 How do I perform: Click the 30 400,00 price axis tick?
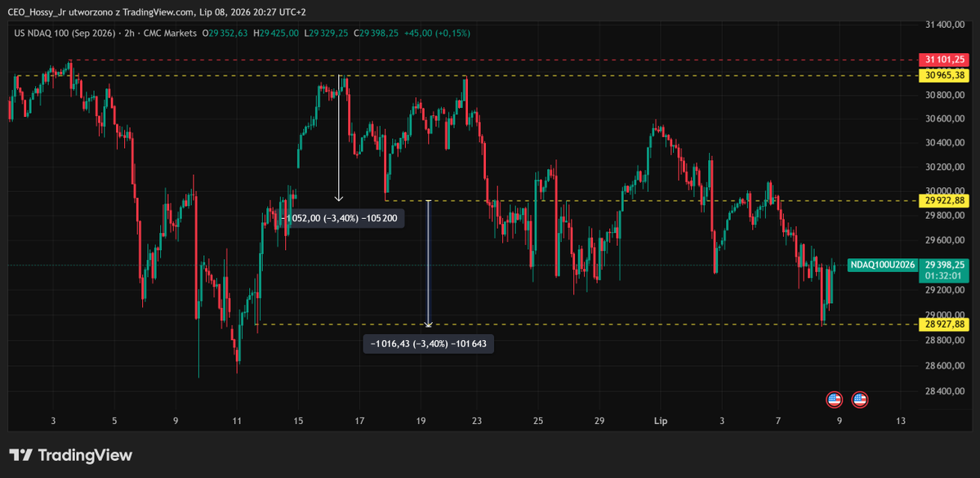[947, 143]
